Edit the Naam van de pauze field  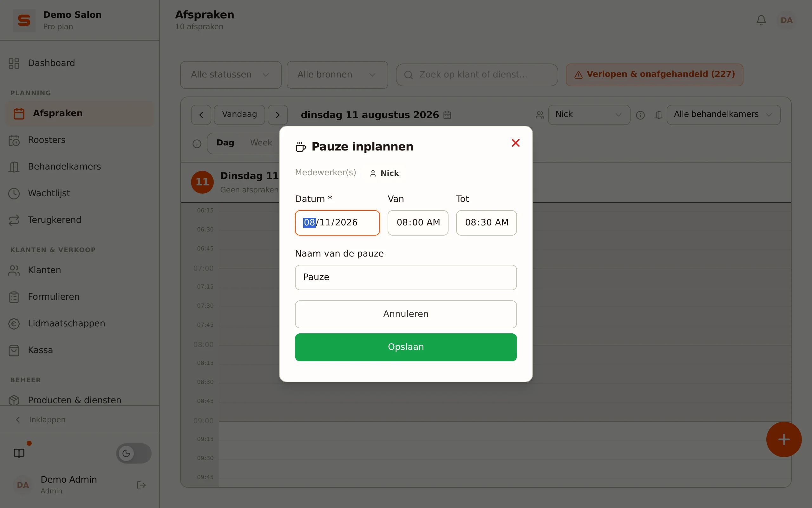[406, 277]
